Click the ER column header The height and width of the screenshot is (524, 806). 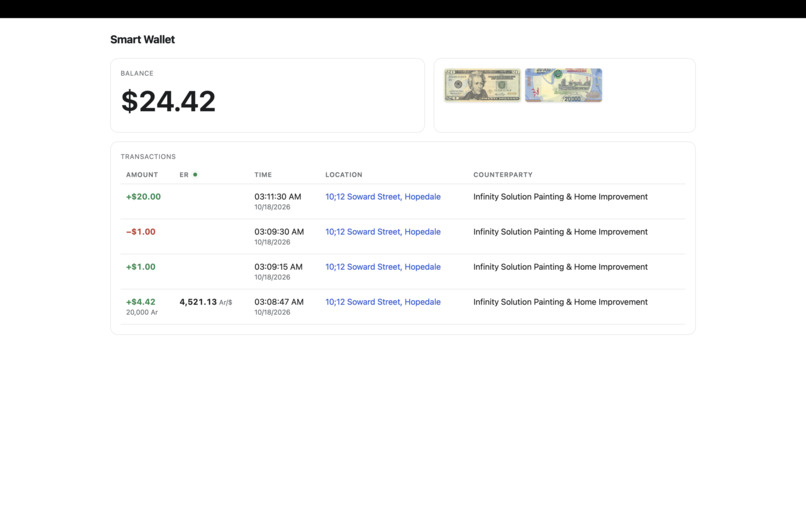click(184, 174)
